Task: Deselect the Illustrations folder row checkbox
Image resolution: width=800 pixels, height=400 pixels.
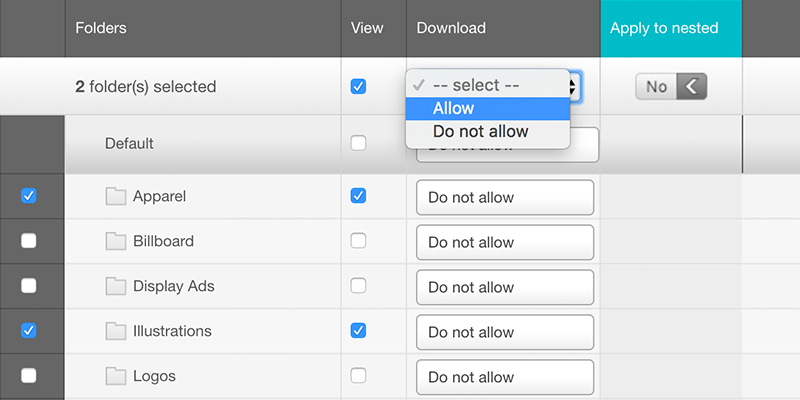Action: 29,331
